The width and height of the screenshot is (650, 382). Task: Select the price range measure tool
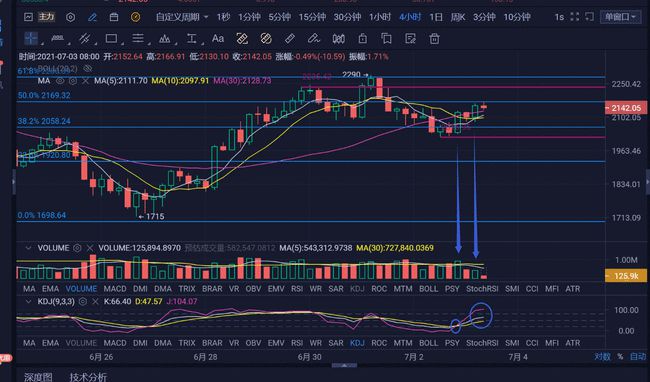point(192,39)
